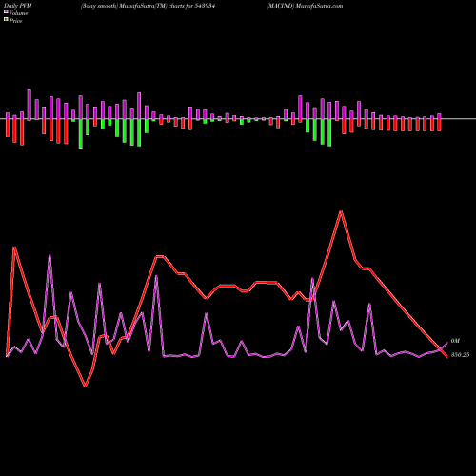476x476 pixels.
Task: Click the 'Price' legend label
Action: pos(15,21)
